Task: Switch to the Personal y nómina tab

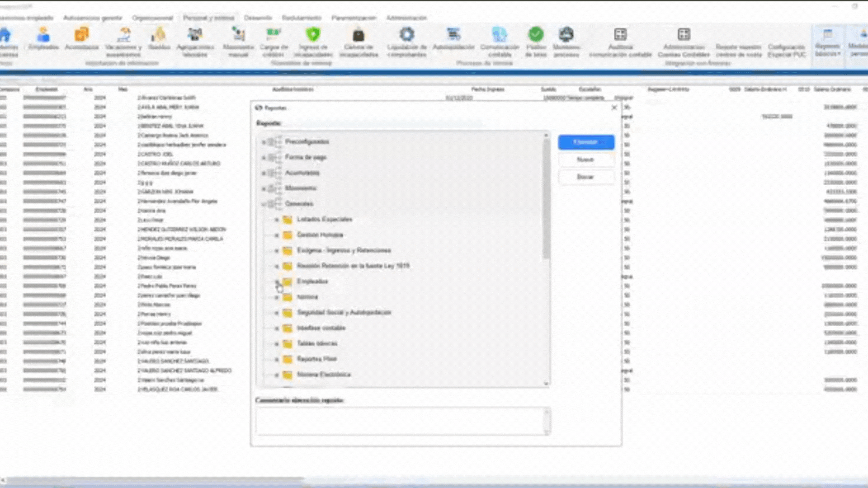Action: (208, 18)
